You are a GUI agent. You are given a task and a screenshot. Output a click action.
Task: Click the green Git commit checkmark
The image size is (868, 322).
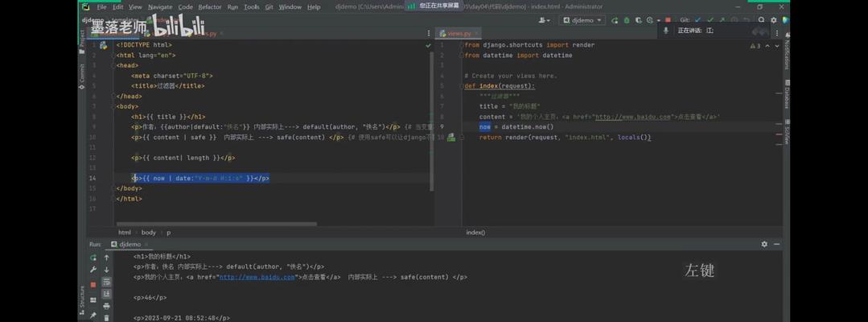710,20
